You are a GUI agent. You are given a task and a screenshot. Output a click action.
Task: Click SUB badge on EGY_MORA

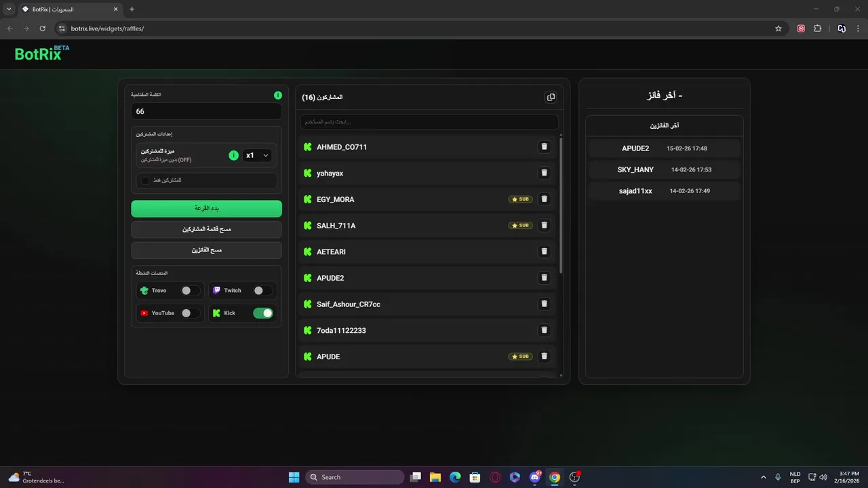click(x=520, y=199)
